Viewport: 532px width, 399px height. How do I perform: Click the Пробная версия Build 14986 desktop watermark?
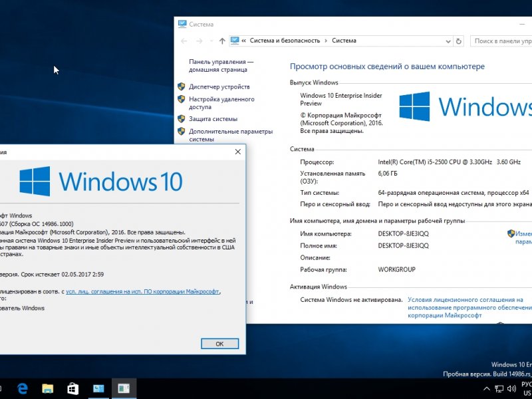487,374
